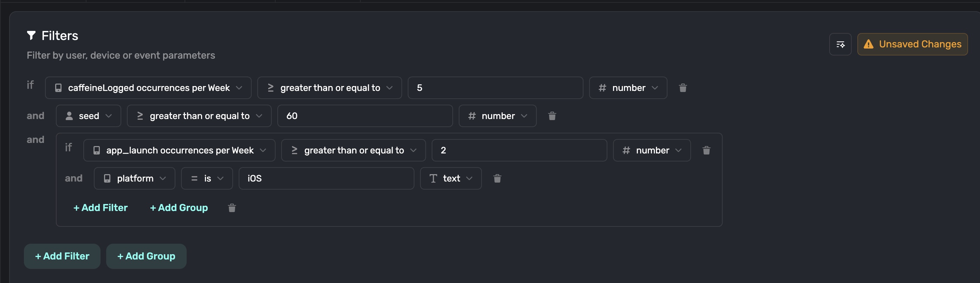Open the seed parameter dropdown
Viewport: 980px width, 283px height.
click(88, 116)
